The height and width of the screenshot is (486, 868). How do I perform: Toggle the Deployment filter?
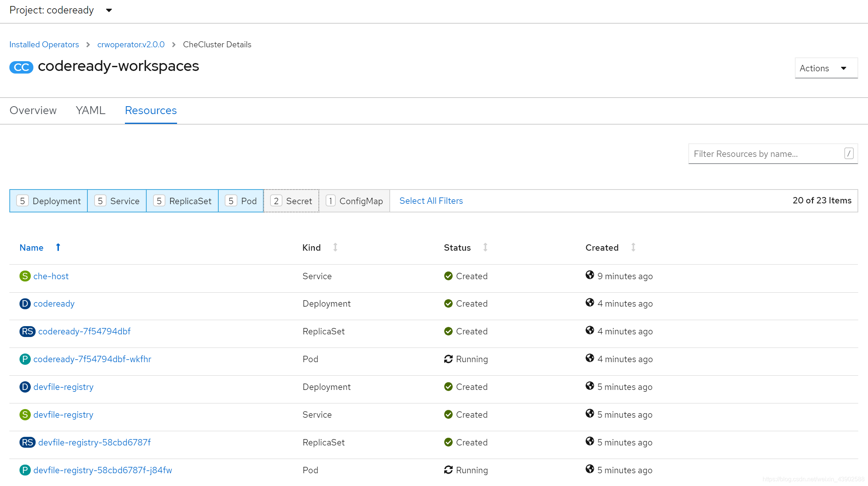click(x=49, y=201)
